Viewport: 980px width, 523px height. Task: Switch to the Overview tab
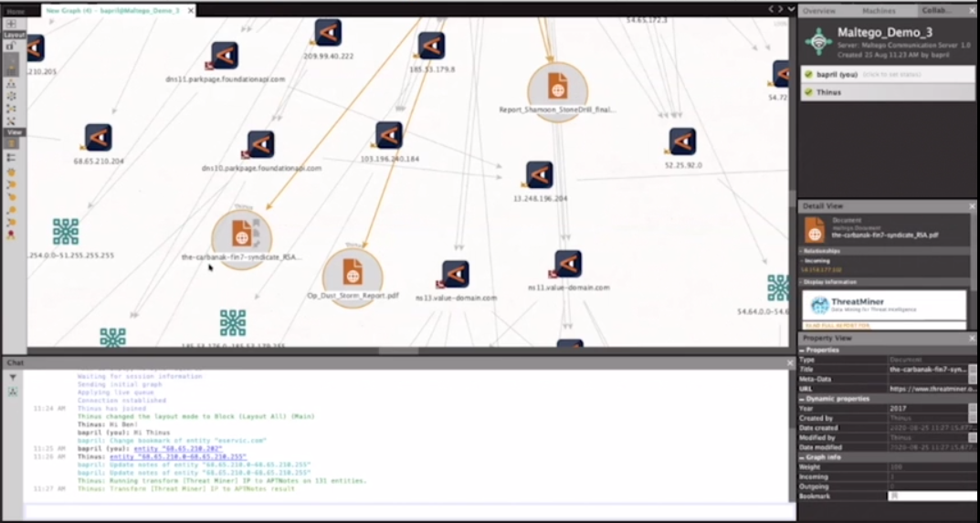(x=818, y=11)
